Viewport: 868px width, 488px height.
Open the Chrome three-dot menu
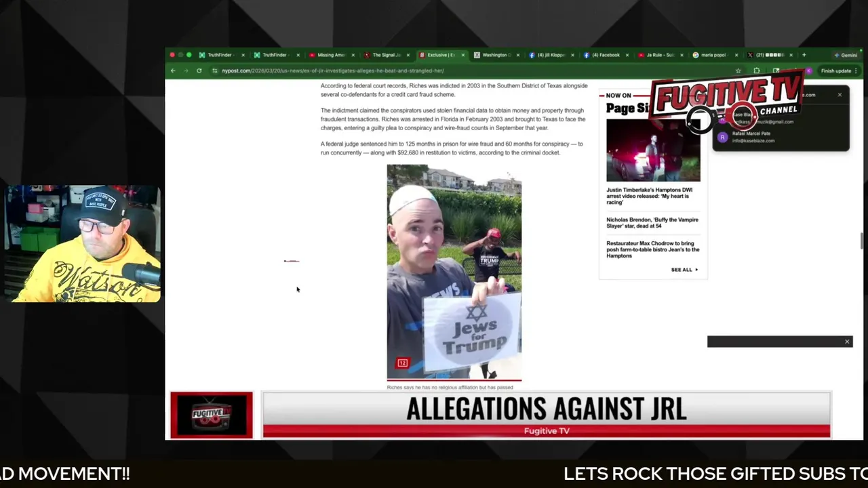click(856, 70)
